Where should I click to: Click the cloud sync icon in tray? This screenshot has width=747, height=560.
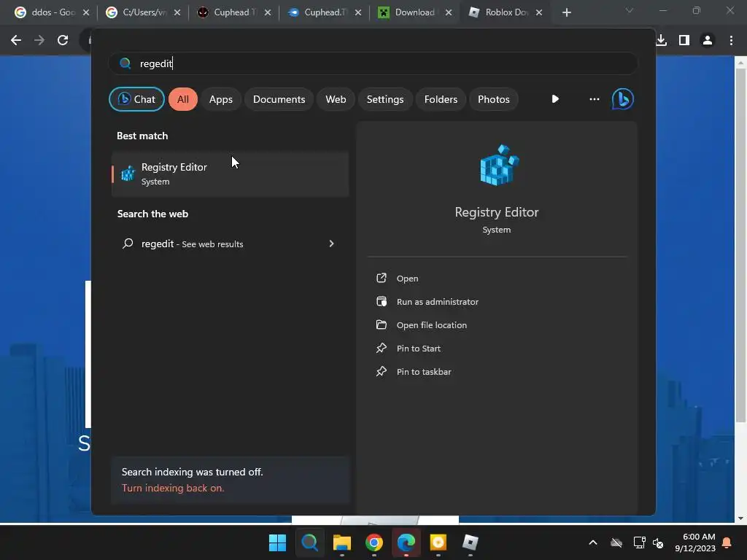coord(616,542)
